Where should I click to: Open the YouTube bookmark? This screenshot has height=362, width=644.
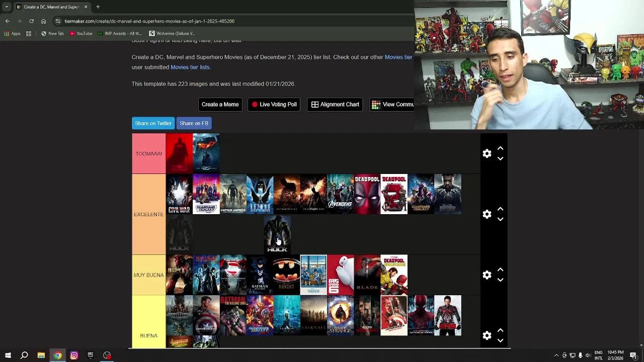[x=81, y=34]
